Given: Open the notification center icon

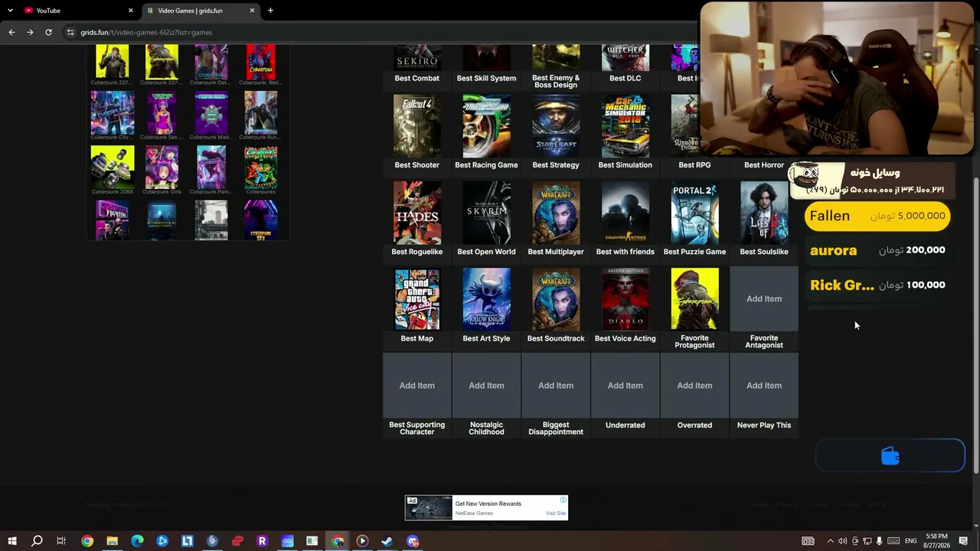Looking at the screenshot, I should pyautogui.click(x=963, y=541).
